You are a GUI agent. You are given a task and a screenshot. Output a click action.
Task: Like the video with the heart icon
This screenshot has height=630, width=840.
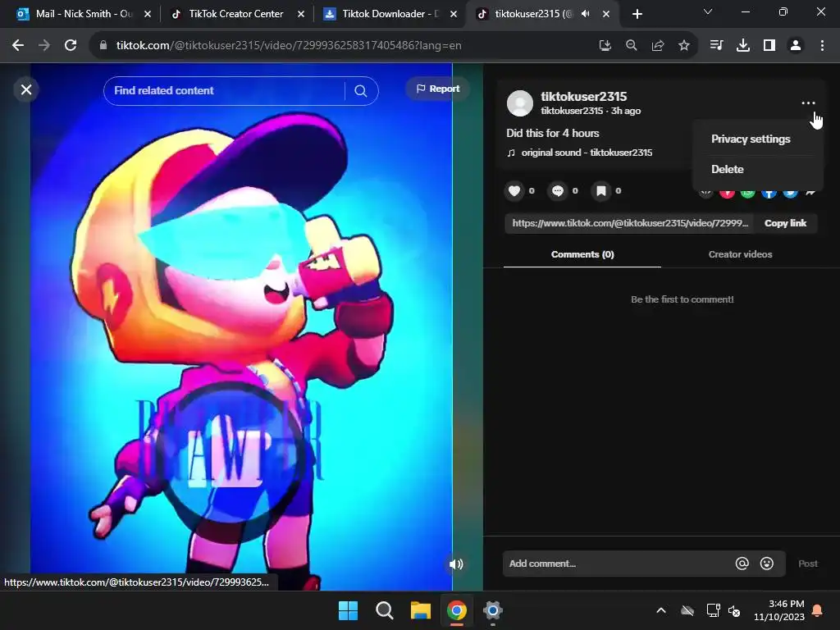[514, 190]
